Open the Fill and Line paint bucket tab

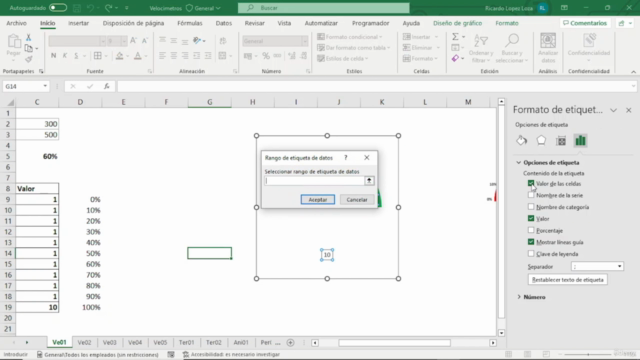click(x=521, y=140)
